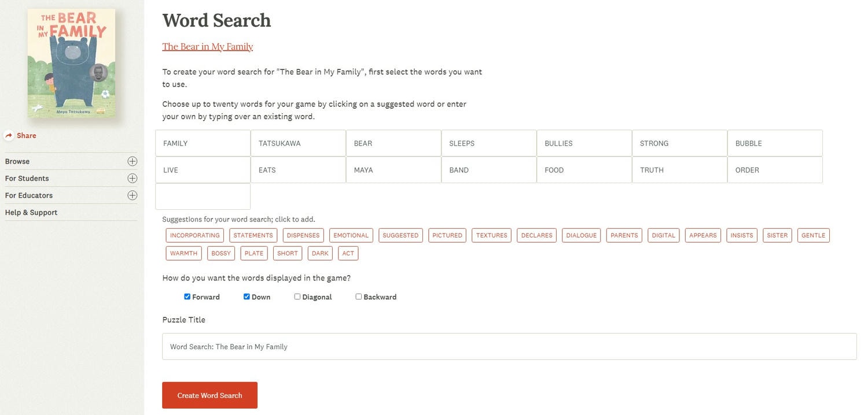Add suggested word PICTURED
The height and width of the screenshot is (415, 868).
447,235
